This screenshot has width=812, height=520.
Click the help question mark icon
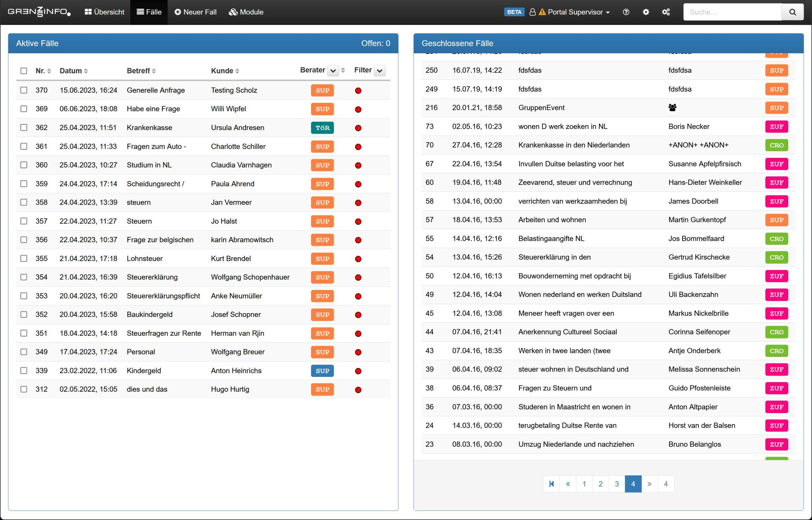coord(626,12)
